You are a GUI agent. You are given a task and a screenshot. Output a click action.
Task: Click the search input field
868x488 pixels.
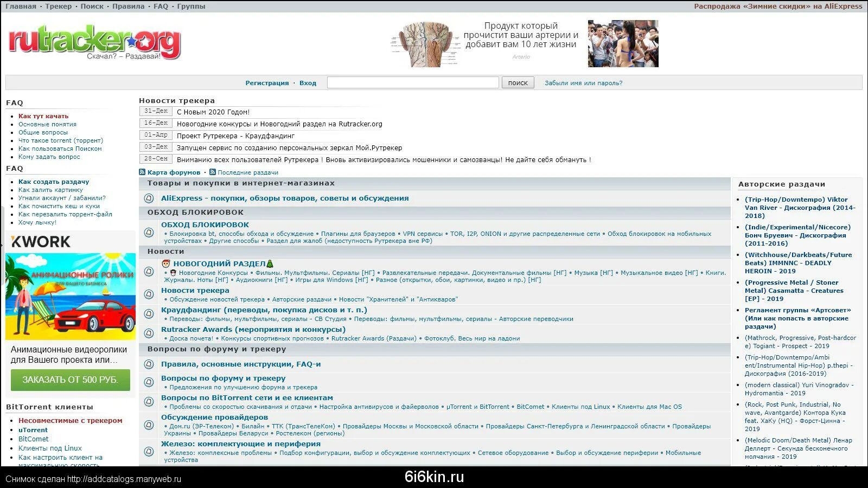(x=413, y=82)
